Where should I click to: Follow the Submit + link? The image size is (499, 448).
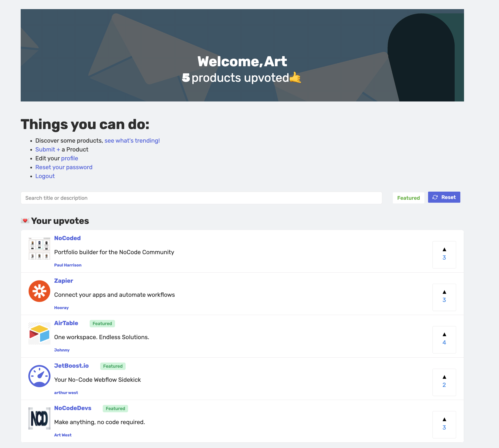[48, 149]
